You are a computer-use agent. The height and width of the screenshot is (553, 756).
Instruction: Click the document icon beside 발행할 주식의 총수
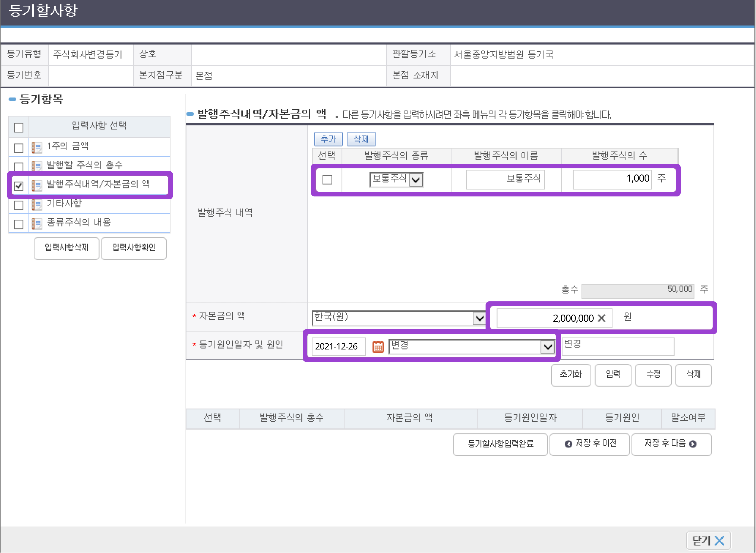pos(37,165)
